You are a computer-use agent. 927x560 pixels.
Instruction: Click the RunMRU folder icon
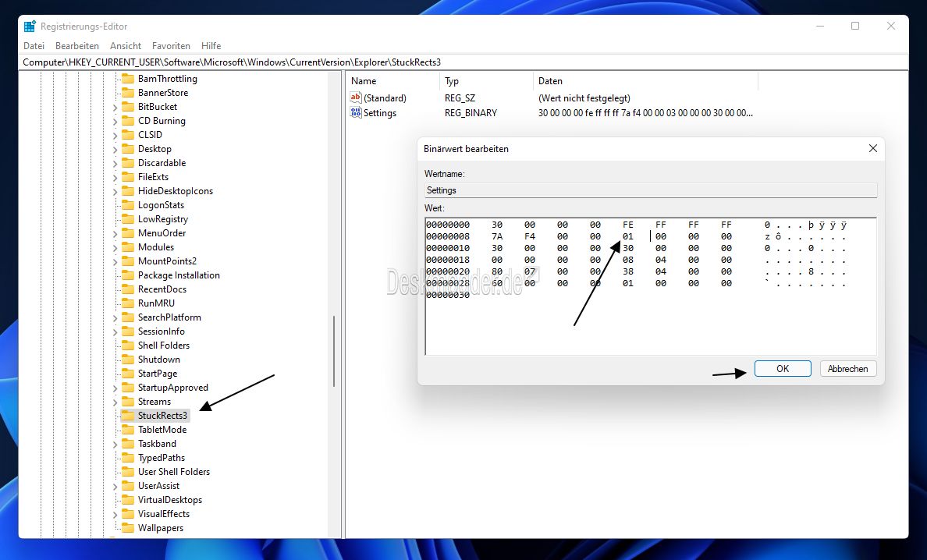128,303
